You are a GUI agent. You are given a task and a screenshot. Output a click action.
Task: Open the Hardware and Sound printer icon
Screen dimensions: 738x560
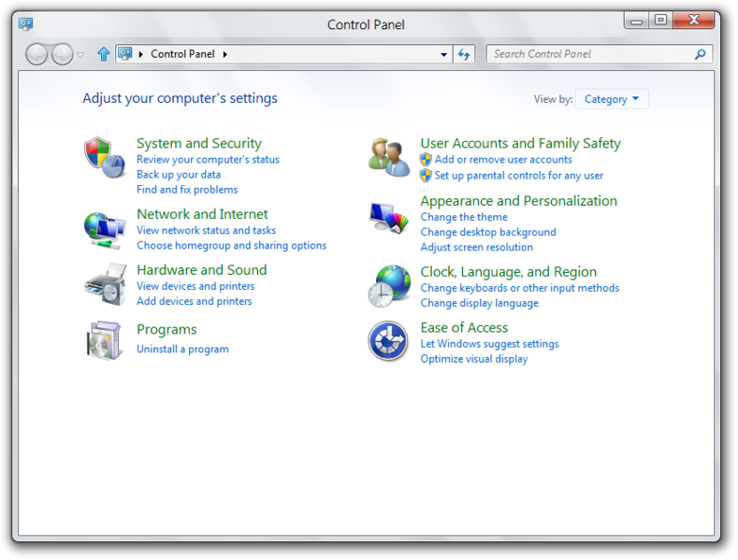coord(106,284)
